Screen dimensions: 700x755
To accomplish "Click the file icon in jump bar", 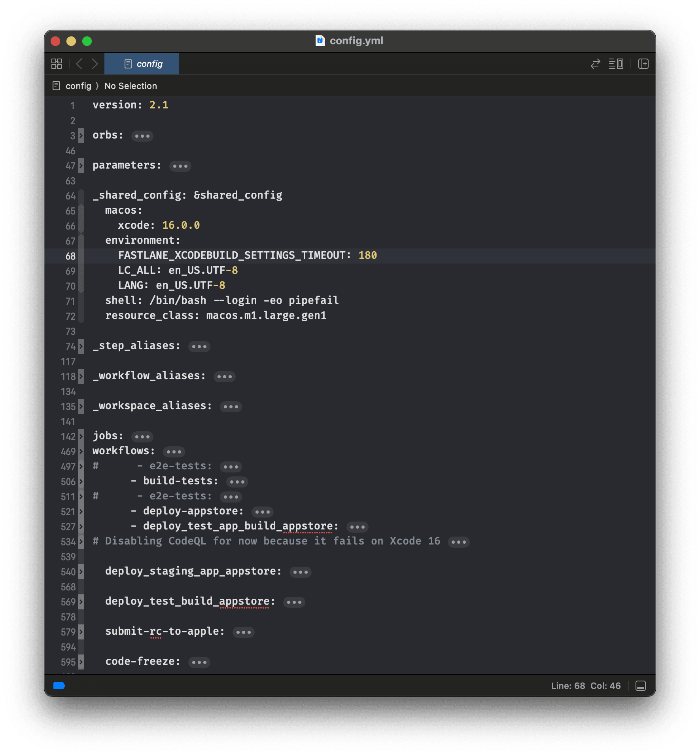I will tap(57, 86).
